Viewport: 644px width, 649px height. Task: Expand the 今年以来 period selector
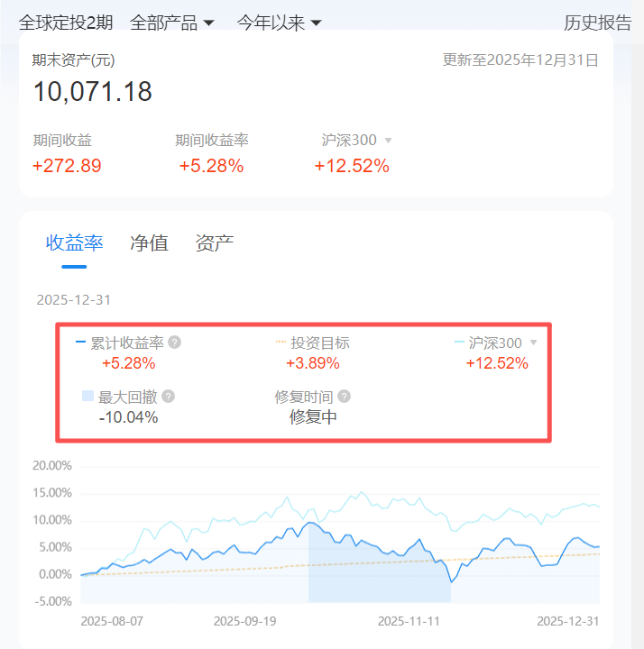(x=279, y=23)
